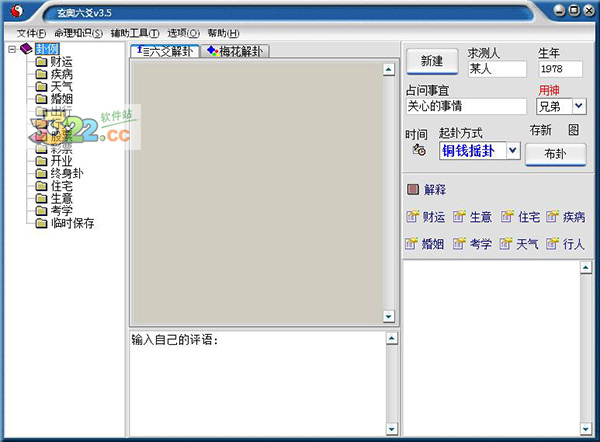Switch to the 梅花解卦 tab
This screenshot has height=442, width=600.
pos(235,51)
